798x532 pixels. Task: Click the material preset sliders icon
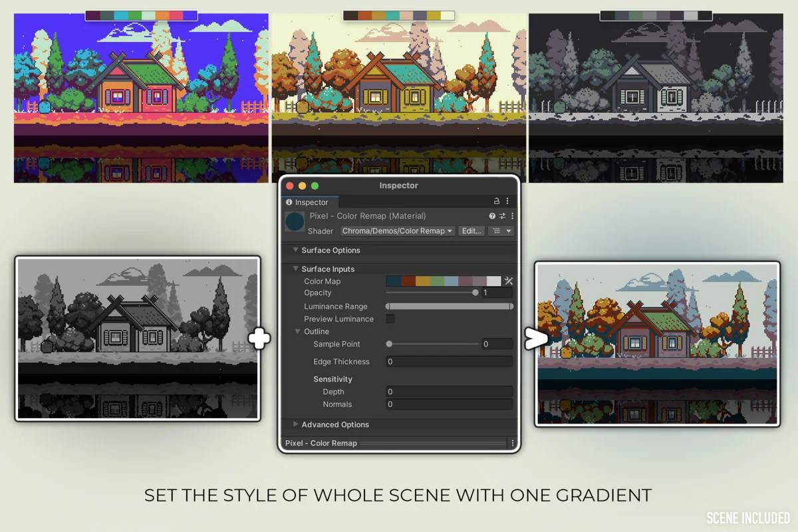(x=502, y=216)
